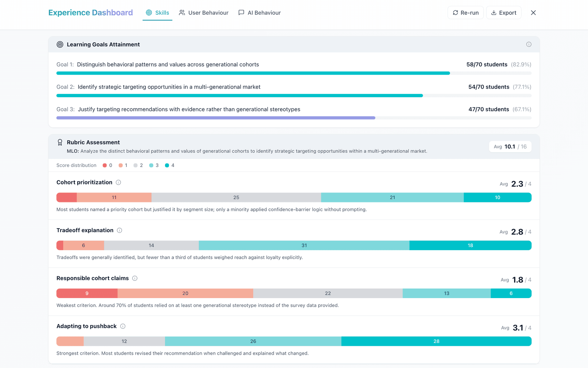Click the Avg 2.3 / 4 score
Image resolution: width=588 pixels, height=368 pixels.
pos(516,184)
